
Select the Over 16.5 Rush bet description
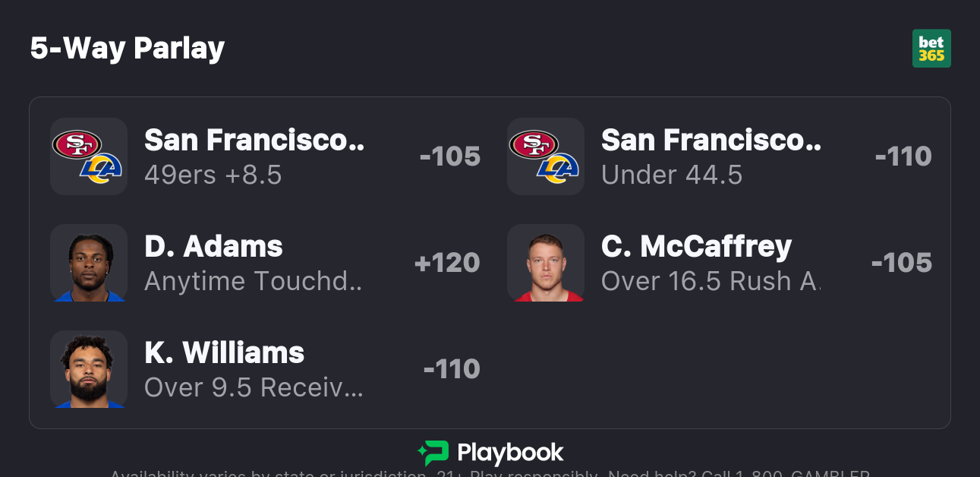pyautogui.click(x=711, y=282)
